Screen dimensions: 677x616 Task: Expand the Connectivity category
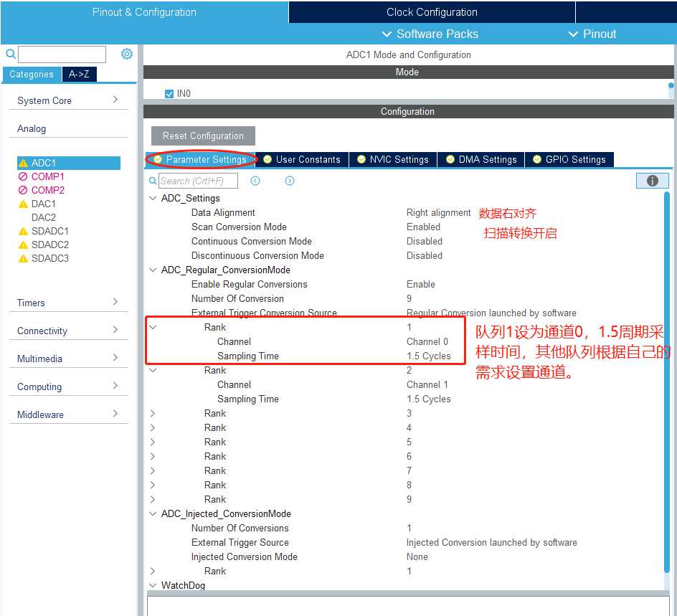115,330
